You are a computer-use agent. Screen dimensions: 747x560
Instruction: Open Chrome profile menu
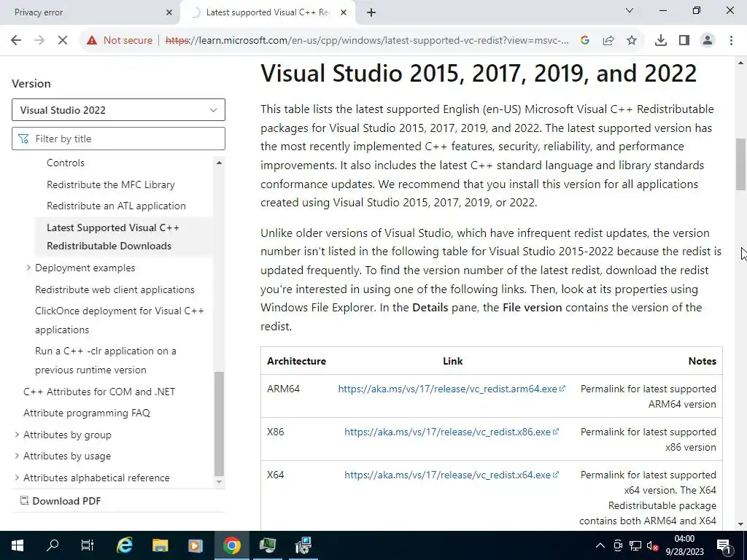[708, 41]
